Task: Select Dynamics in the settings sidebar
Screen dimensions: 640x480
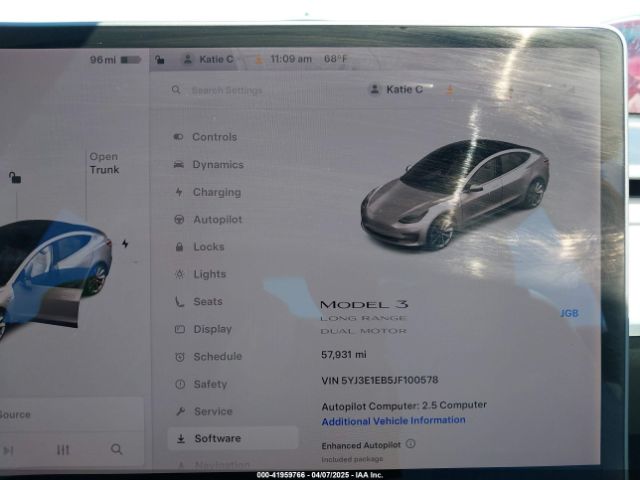Action: (217, 165)
